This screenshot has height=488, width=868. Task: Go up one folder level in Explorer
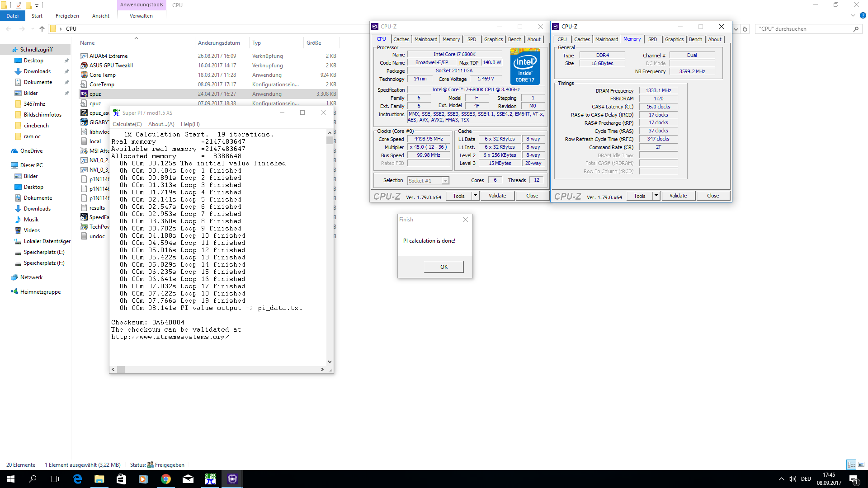(42, 29)
